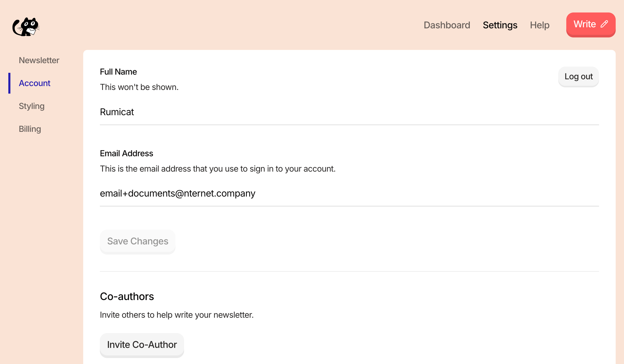This screenshot has height=364, width=624.
Task: Switch to the Styling settings tab
Action: 32,106
